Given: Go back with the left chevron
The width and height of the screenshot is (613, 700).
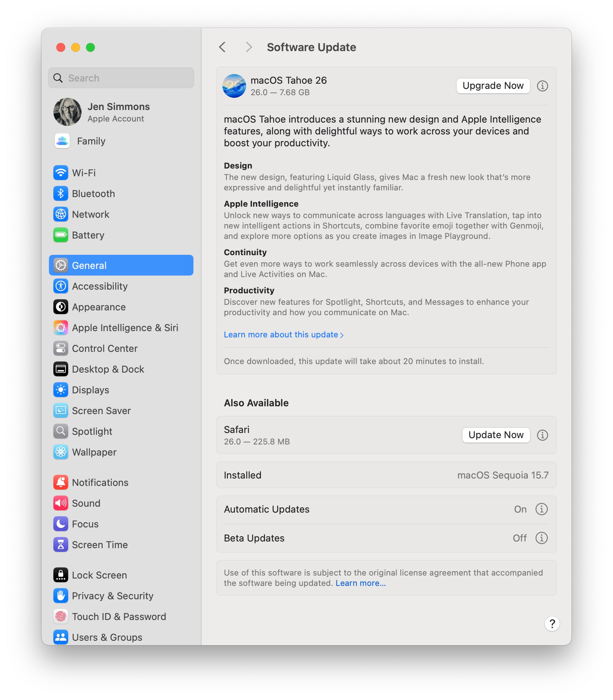Looking at the screenshot, I should tap(222, 47).
